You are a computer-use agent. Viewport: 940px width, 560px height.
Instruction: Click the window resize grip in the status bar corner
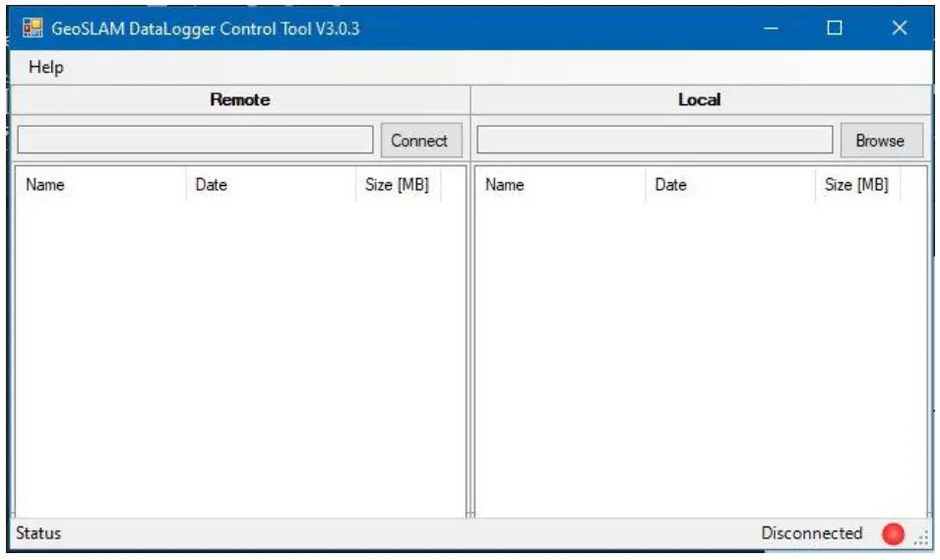[921, 537]
